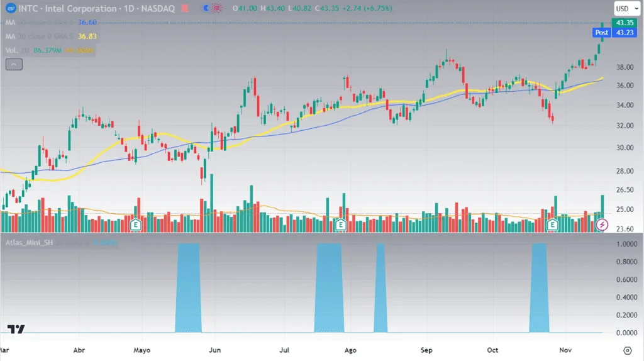The height and width of the screenshot is (361, 644).
Task: Select the Vol indicator legend 86.379M
Action: click(x=49, y=50)
